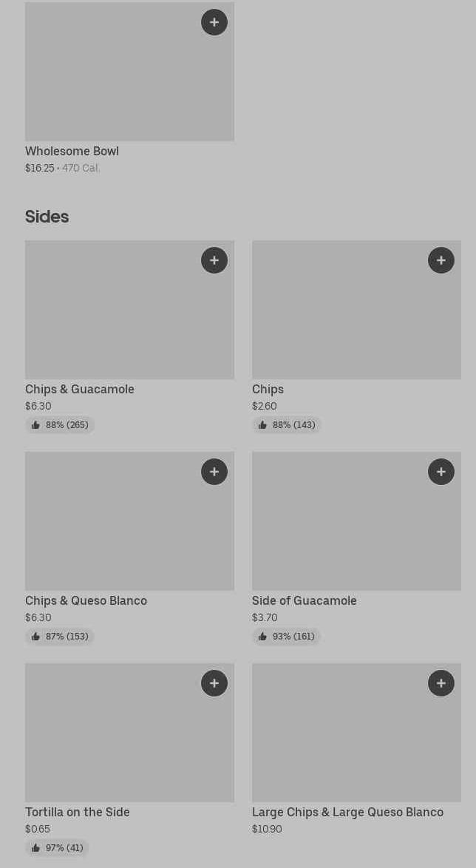Viewport: 476px width, 868px height.
Task: Click 88% (265) rating badge
Action: tap(60, 425)
